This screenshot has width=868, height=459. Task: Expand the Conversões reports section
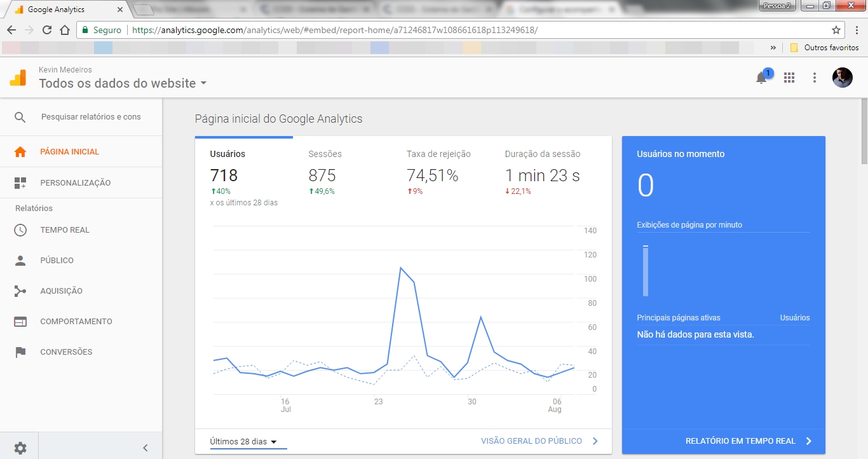click(81, 352)
